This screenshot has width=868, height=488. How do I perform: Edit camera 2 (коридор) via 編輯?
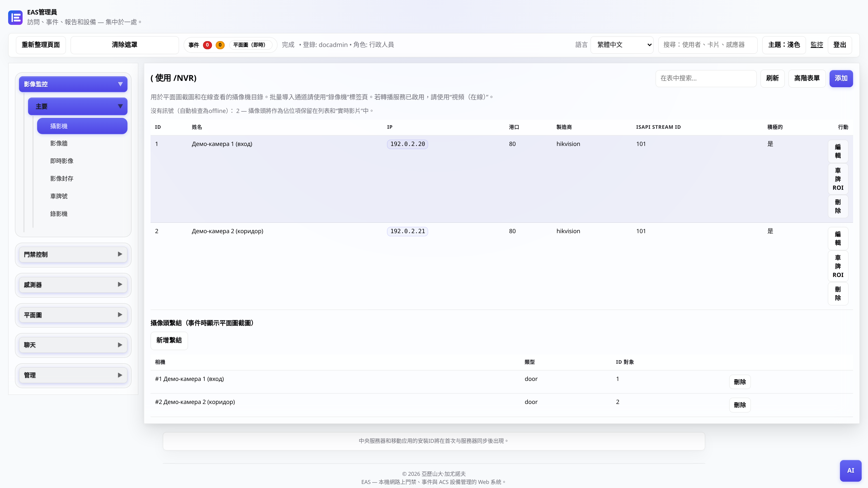838,238
